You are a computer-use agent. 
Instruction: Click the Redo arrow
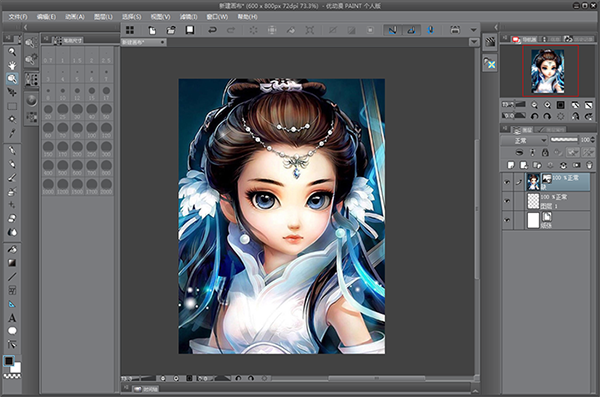(231, 30)
